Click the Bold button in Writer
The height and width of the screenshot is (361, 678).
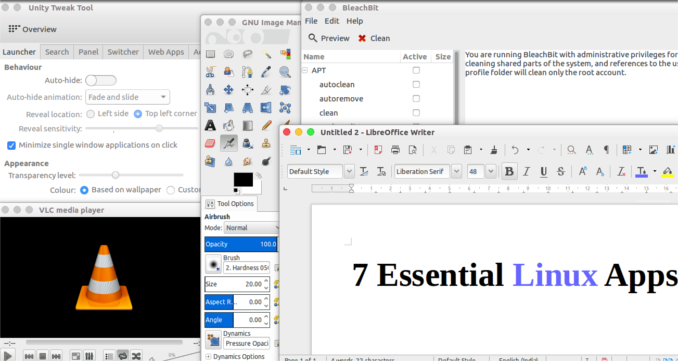[x=509, y=172]
